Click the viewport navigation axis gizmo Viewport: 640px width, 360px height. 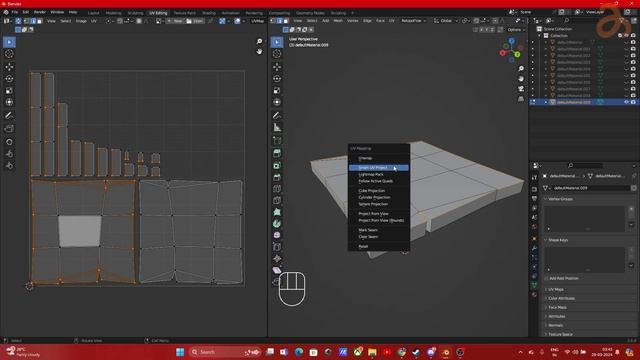511,50
